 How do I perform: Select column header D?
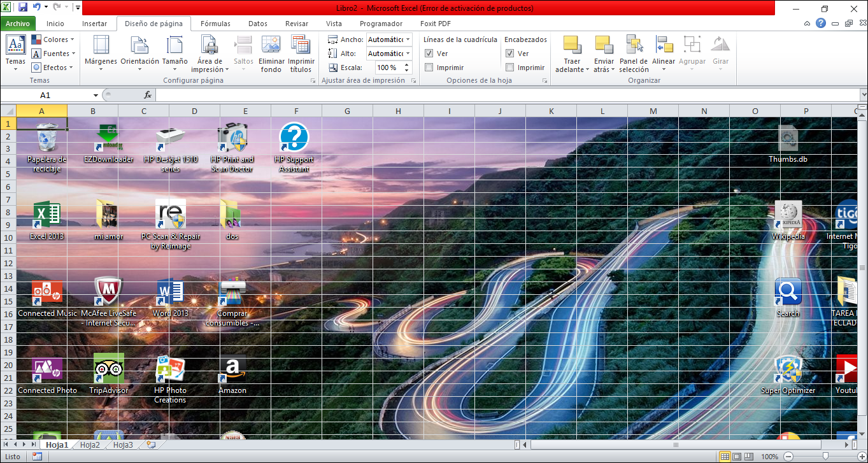coord(195,111)
